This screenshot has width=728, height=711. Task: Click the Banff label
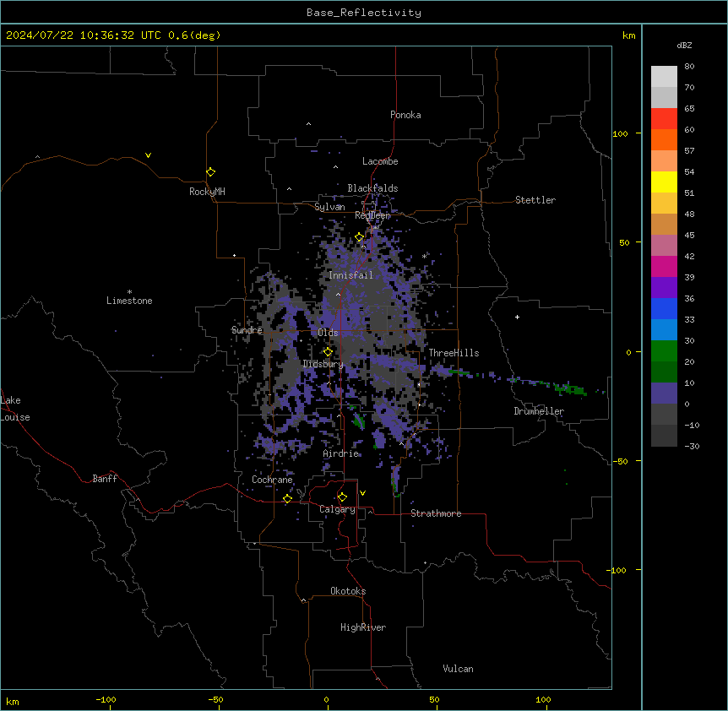point(105,479)
